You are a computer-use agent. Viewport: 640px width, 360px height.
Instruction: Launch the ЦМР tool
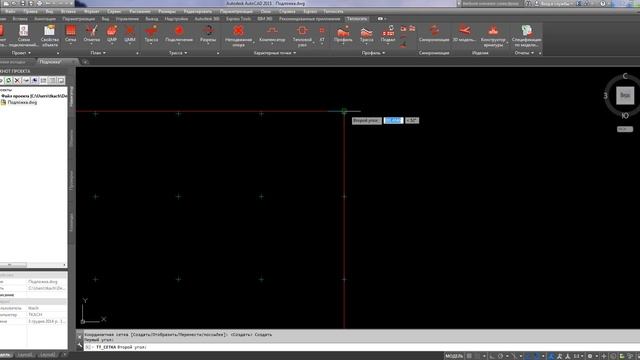click(x=111, y=34)
